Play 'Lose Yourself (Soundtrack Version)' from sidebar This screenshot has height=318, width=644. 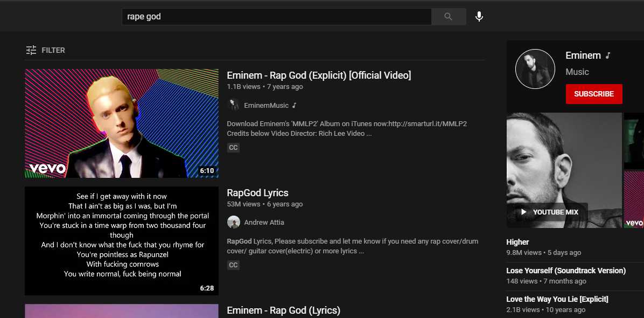point(565,271)
